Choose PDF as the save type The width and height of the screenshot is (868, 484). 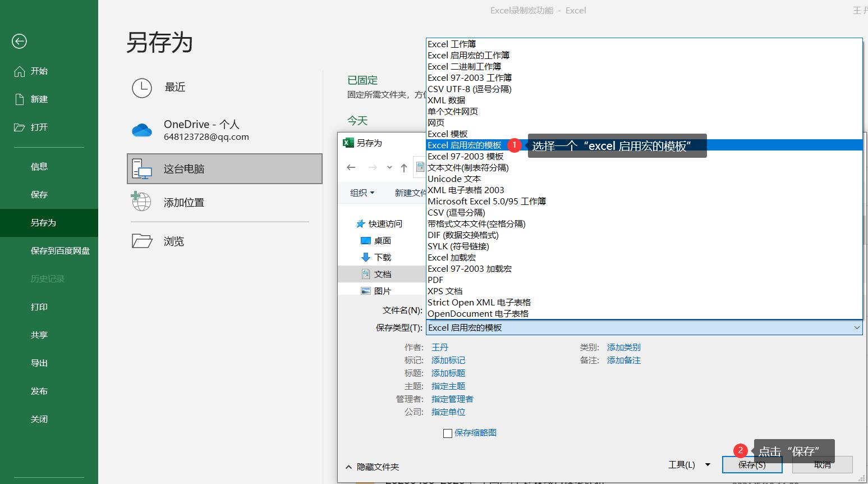[x=644, y=280]
